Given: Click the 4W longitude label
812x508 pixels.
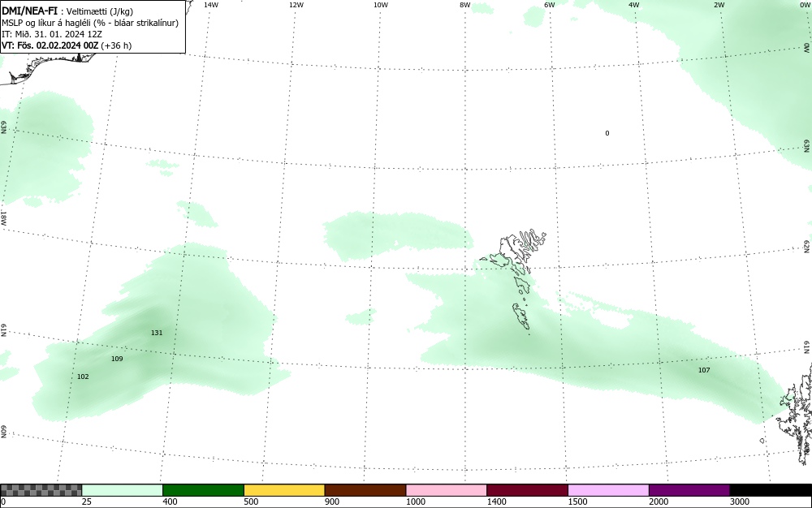Looking at the screenshot, I should (x=634, y=5).
